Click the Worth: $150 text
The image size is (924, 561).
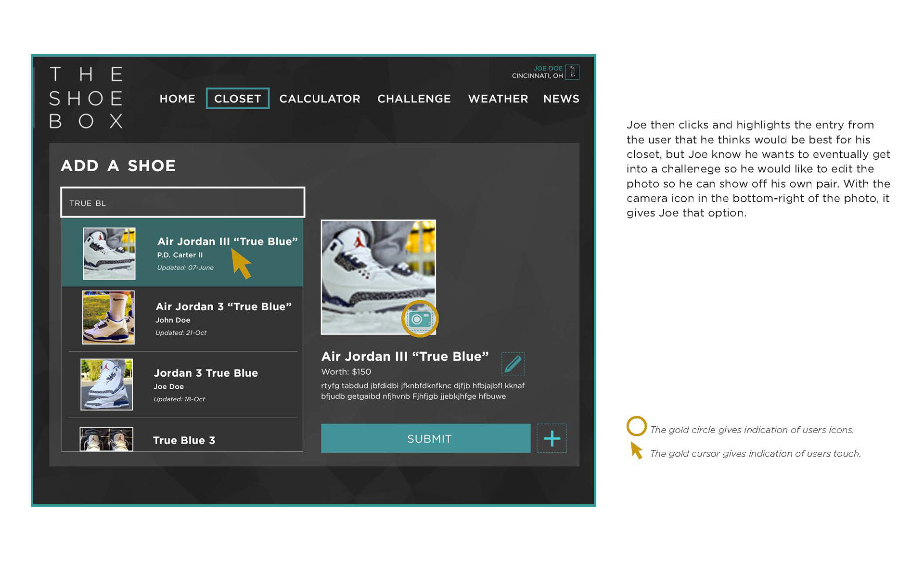tap(346, 371)
